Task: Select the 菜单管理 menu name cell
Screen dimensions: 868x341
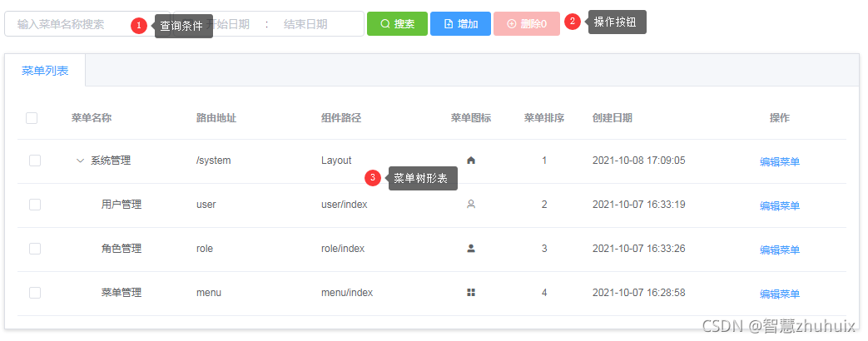Action: point(122,292)
